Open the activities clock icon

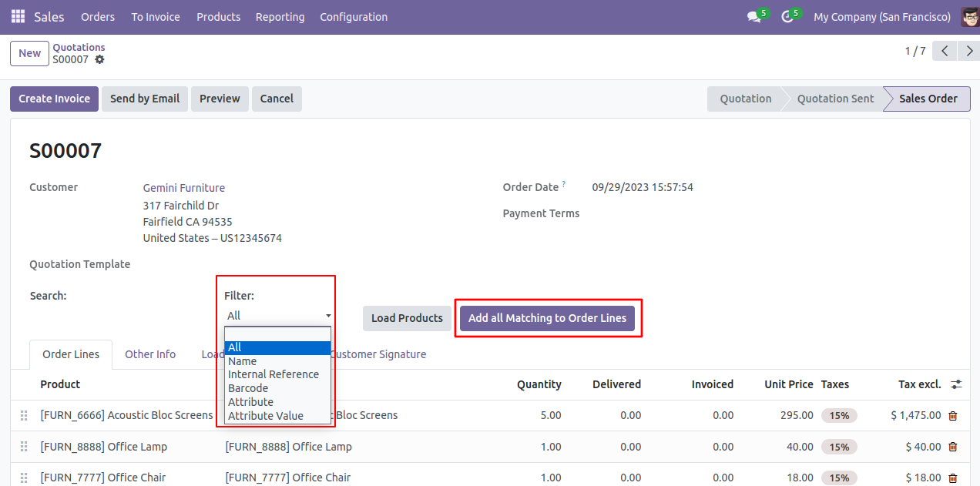[787, 17]
